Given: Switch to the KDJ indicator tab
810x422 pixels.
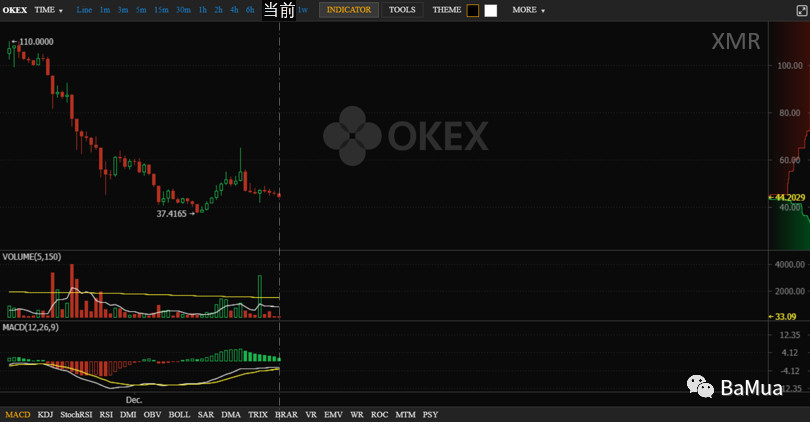Looking at the screenshot, I should (x=45, y=414).
